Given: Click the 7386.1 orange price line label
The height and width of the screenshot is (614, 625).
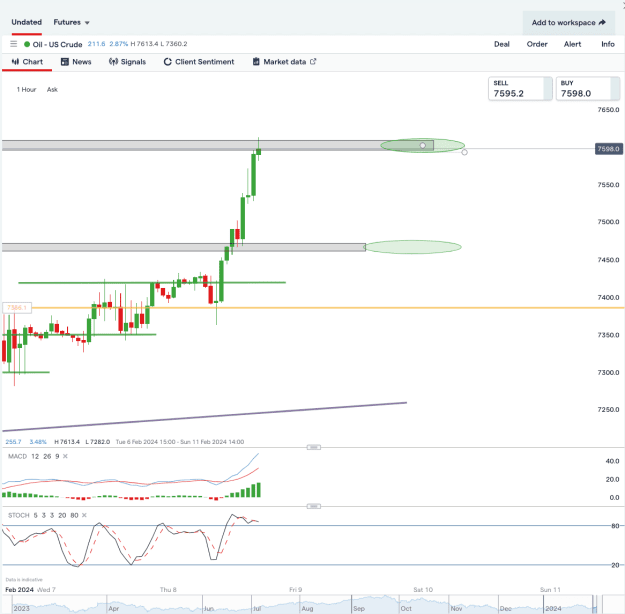Looking at the screenshot, I should [x=17, y=308].
